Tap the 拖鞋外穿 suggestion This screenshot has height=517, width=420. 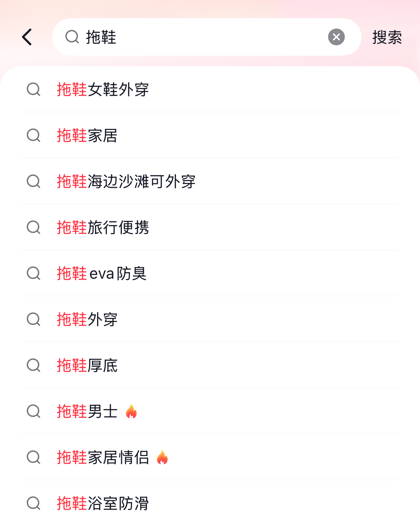click(x=210, y=319)
